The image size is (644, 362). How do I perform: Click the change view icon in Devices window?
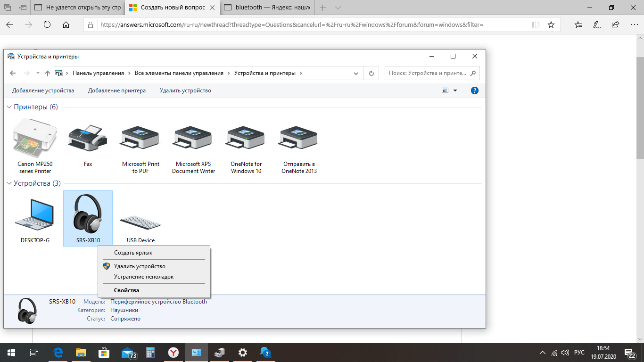point(445,90)
